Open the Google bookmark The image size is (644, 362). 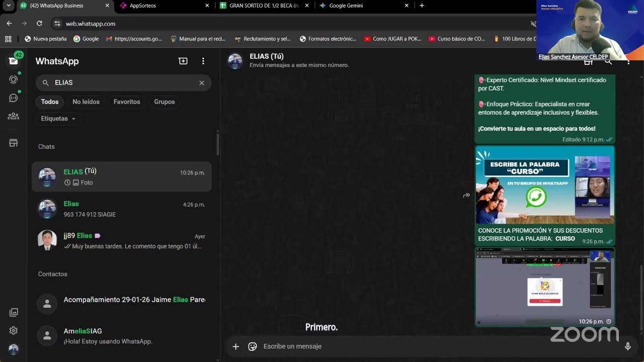coord(86,39)
